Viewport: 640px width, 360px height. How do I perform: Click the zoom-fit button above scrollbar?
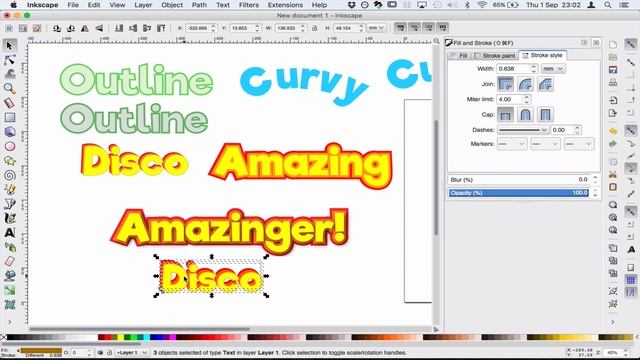pyautogui.click(x=436, y=41)
